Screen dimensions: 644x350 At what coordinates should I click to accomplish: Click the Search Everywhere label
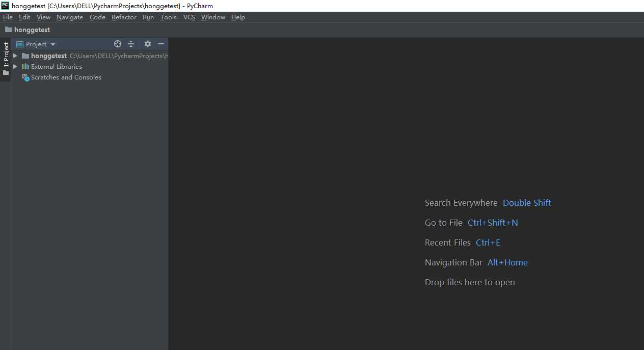461,203
